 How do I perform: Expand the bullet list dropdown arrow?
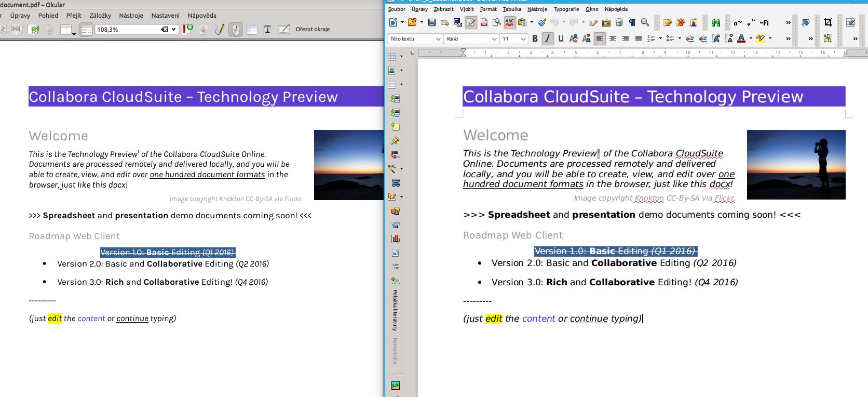coord(680,38)
